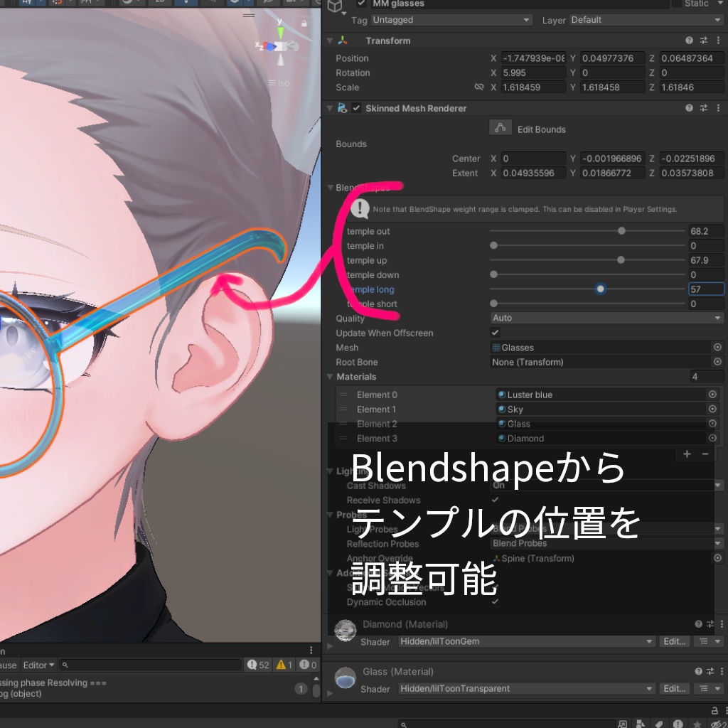
Task: Uncheck Receive Shadows
Action: 496,500
